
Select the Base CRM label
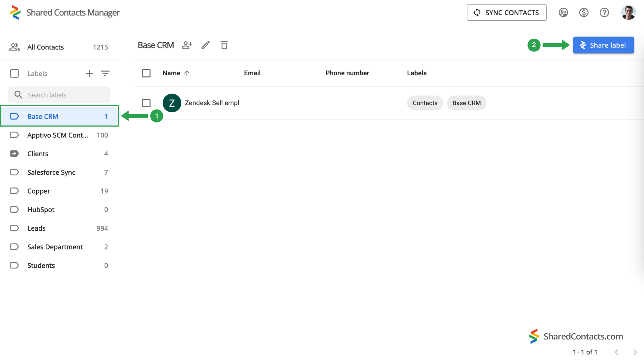[60, 116]
